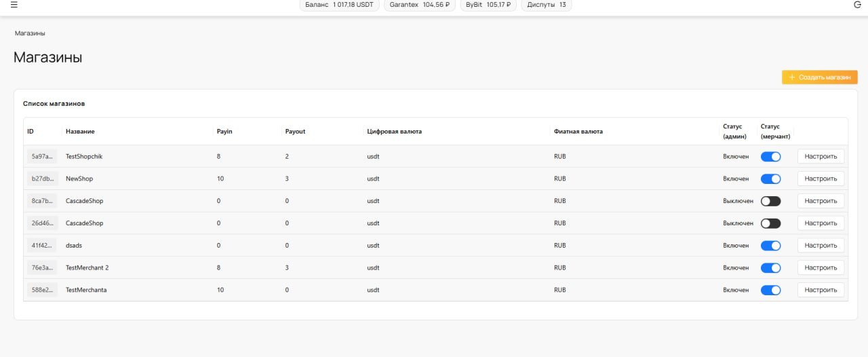Click the plus icon in Создать магазин
Screen dimensions: 868x357
pyautogui.click(x=791, y=77)
